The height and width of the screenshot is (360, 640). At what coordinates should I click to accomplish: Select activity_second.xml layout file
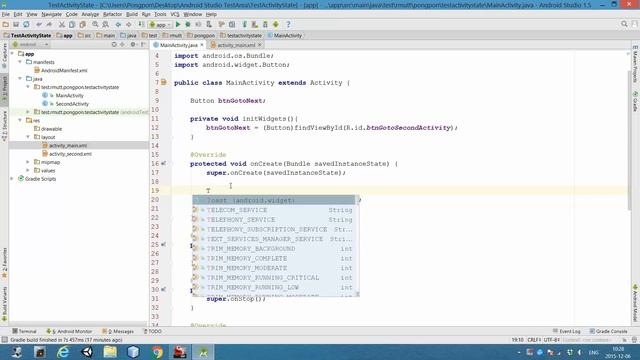coord(67,154)
